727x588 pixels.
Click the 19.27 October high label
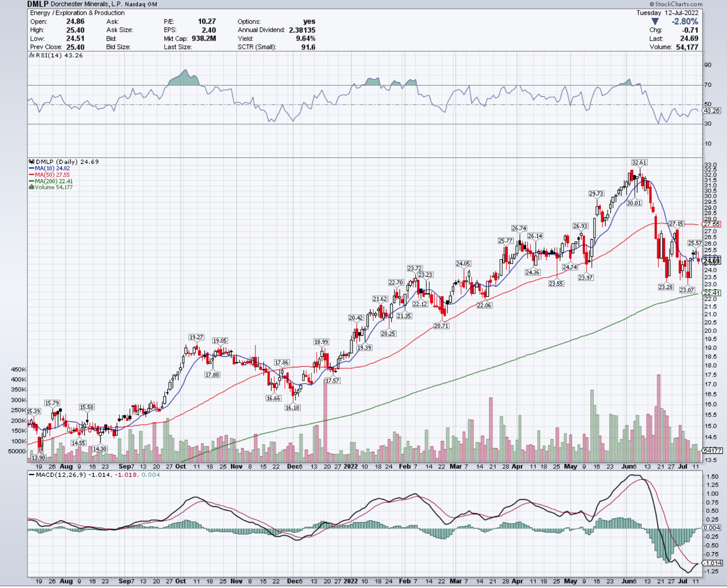[x=196, y=337]
